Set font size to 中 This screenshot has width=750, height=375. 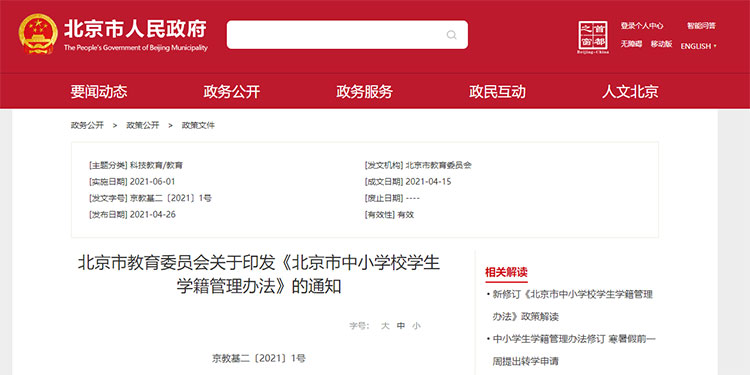click(x=401, y=326)
